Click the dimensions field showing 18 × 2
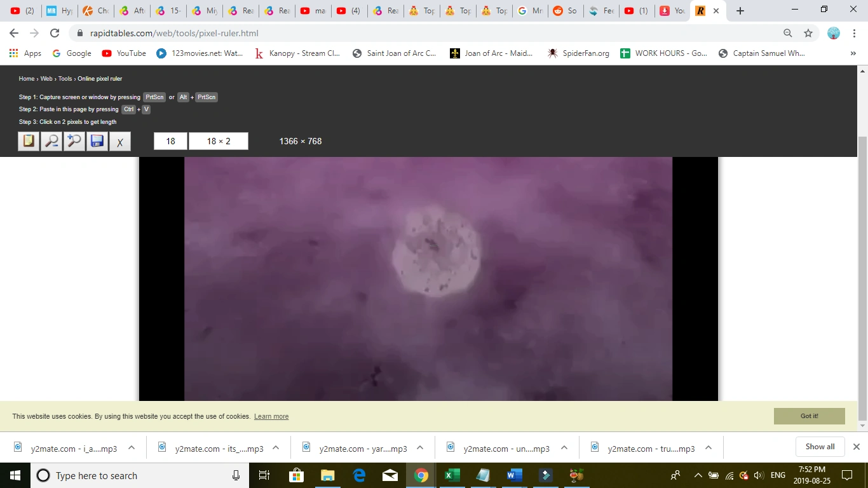The image size is (868, 488). 219,141
